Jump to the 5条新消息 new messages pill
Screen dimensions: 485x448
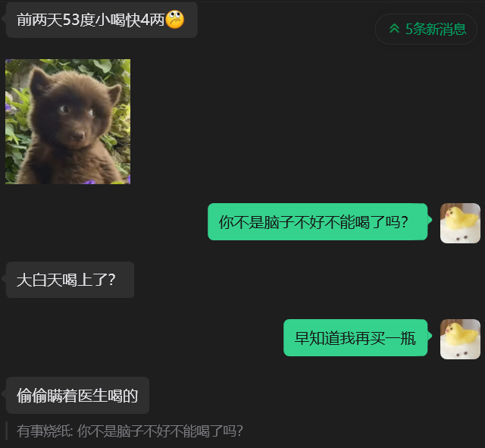tap(426, 29)
